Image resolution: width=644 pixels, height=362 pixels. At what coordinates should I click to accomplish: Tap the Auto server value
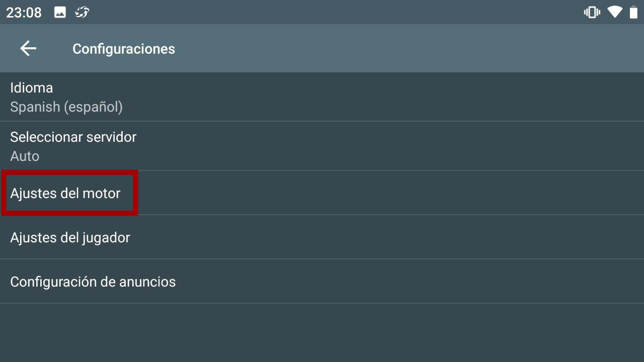(25, 156)
